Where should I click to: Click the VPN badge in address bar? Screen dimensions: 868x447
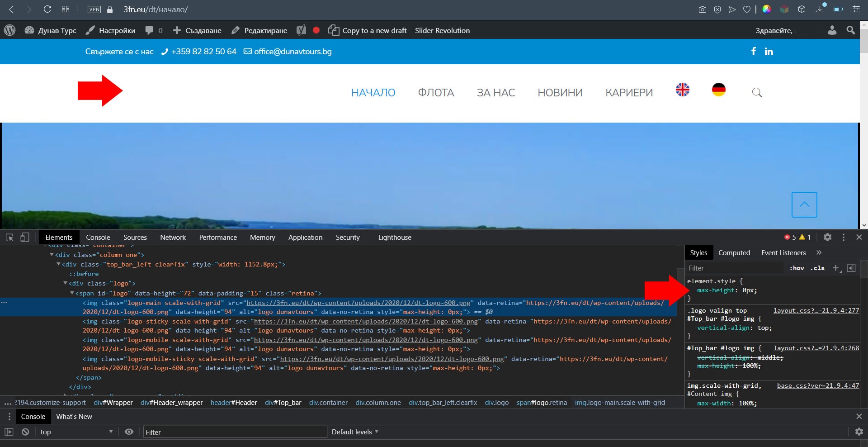pos(94,10)
